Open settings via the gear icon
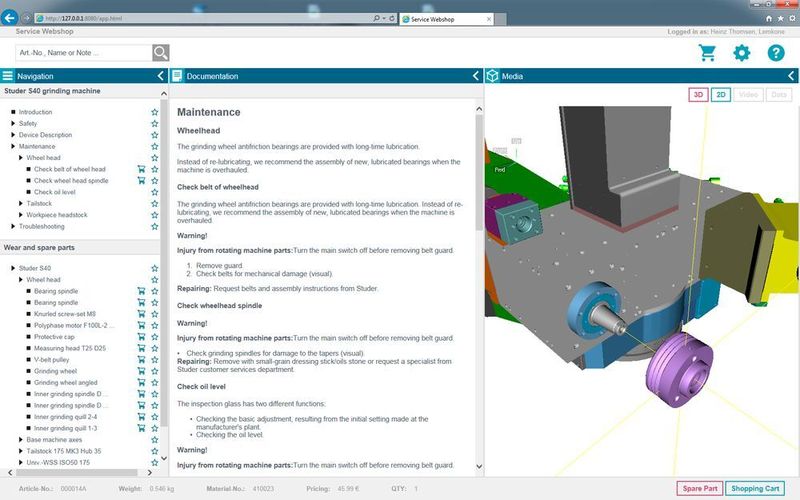The image size is (800, 500). (x=741, y=53)
